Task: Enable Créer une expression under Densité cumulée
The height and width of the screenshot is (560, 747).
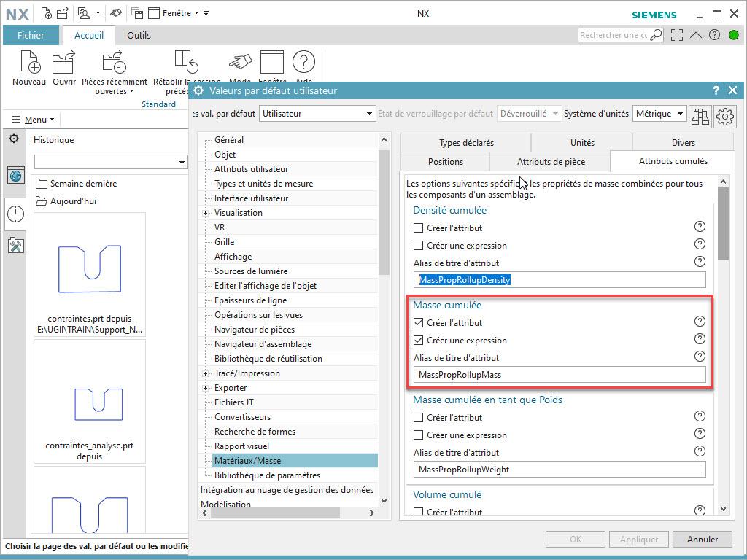Action: pyautogui.click(x=418, y=246)
